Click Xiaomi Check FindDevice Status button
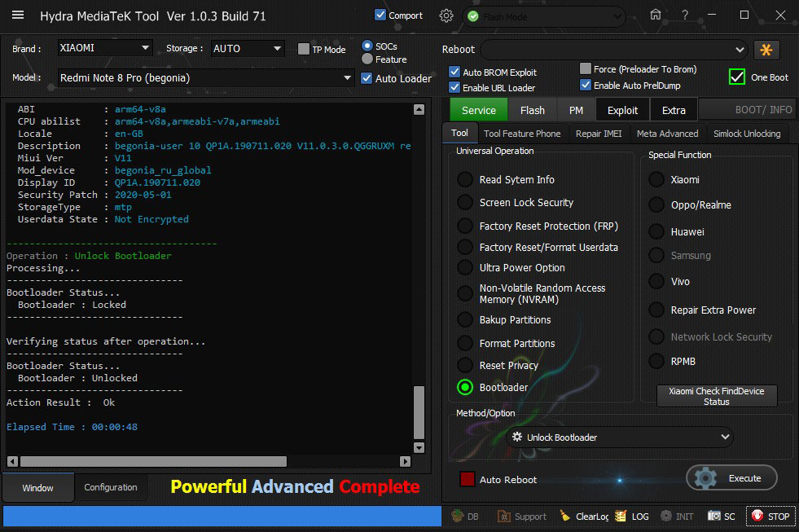The width and height of the screenshot is (799, 532). (x=717, y=397)
